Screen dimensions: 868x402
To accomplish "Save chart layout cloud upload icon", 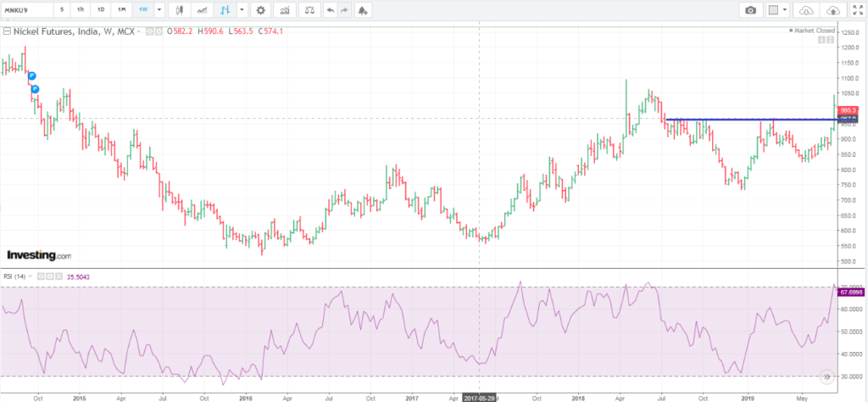I will 832,10.
